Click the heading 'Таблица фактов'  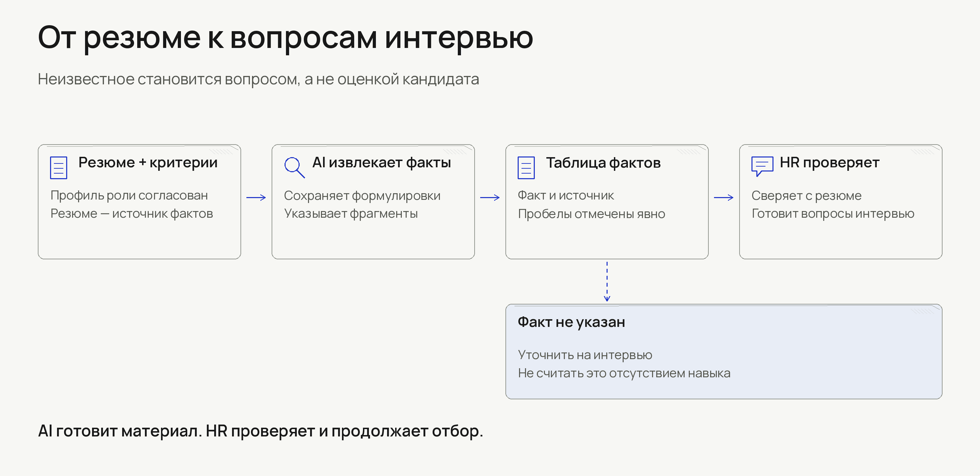tap(603, 163)
